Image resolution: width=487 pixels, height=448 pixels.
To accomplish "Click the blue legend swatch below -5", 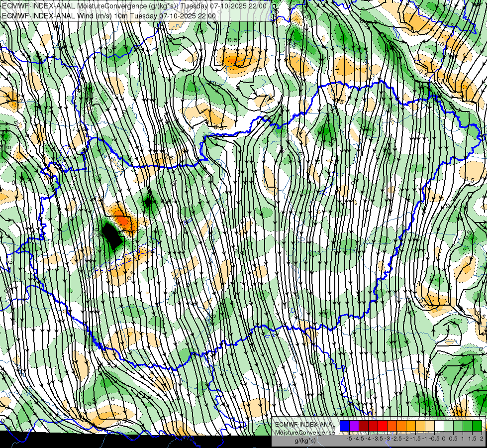I will [345, 426].
